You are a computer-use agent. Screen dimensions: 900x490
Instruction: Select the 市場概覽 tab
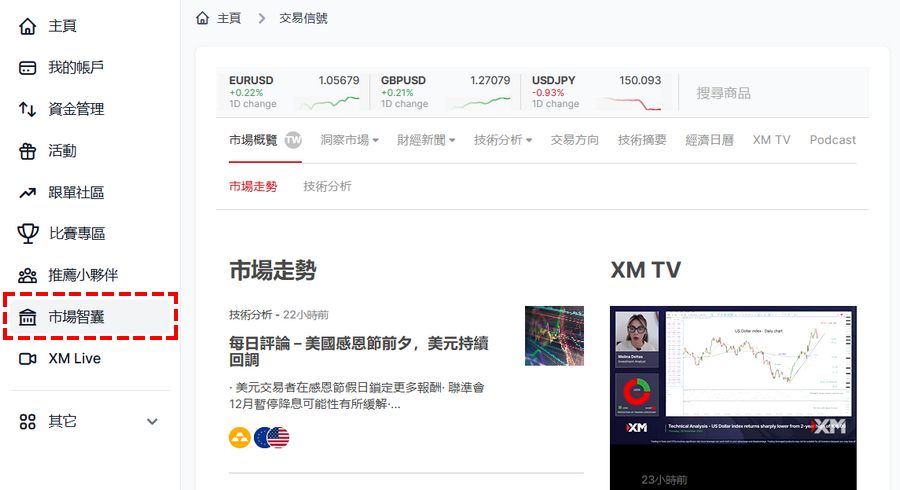pos(253,140)
